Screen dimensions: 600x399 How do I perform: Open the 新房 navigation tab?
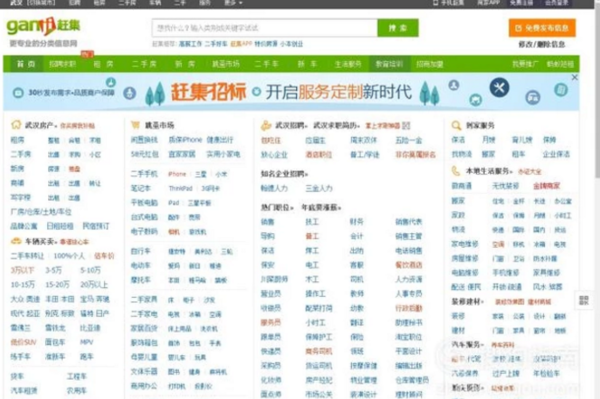pyautogui.click(x=185, y=64)
